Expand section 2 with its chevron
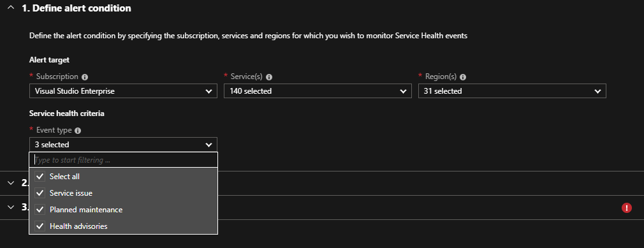The image size is (644, 248). point(11,183)
